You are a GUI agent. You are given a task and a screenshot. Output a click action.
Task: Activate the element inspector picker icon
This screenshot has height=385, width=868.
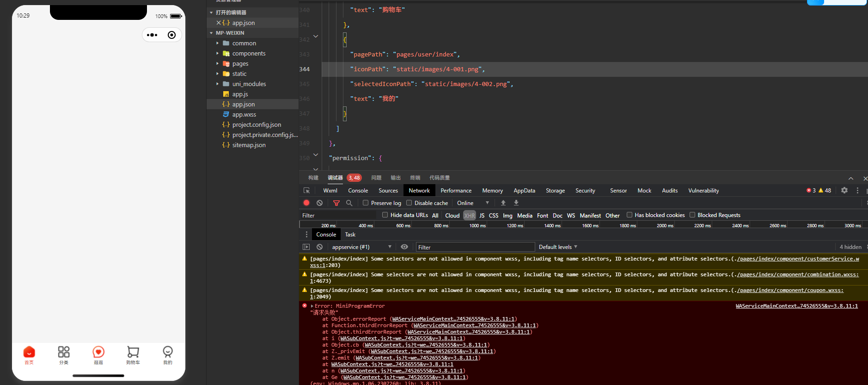(306, 191)
